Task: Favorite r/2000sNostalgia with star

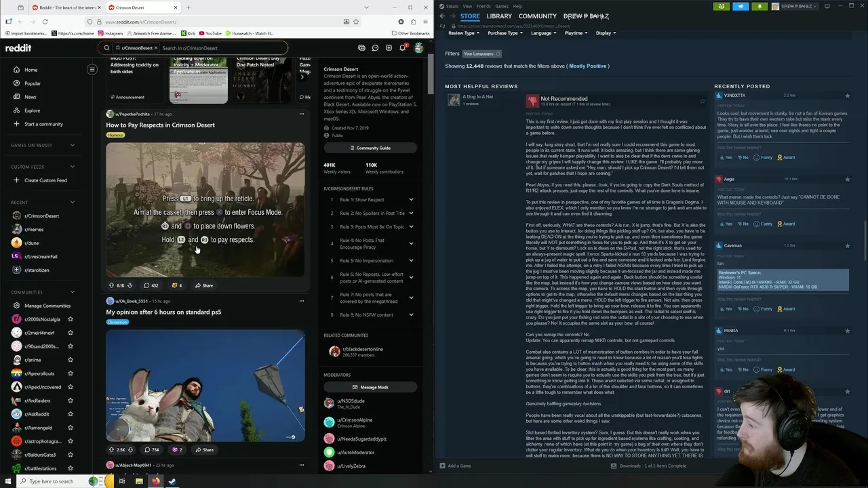Action: 71,319
